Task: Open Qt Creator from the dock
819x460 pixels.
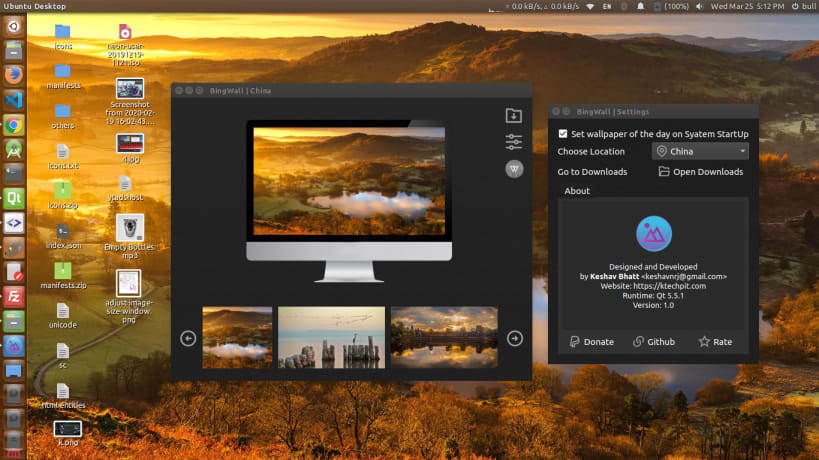Action: (x=14, y=198)
